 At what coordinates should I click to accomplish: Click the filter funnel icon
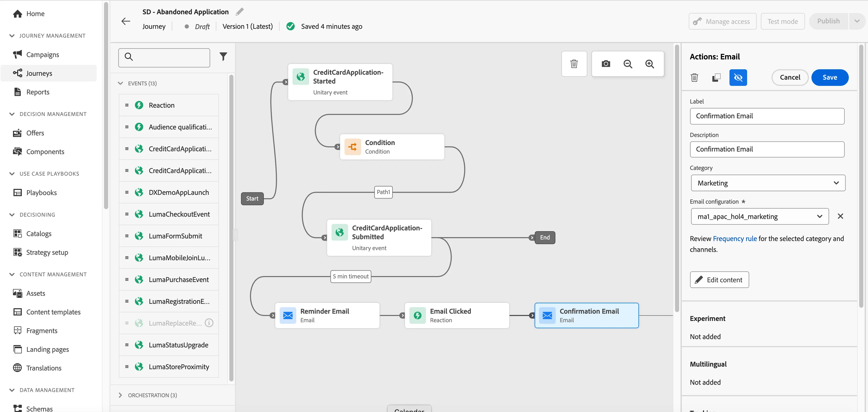tap(223, 56)
